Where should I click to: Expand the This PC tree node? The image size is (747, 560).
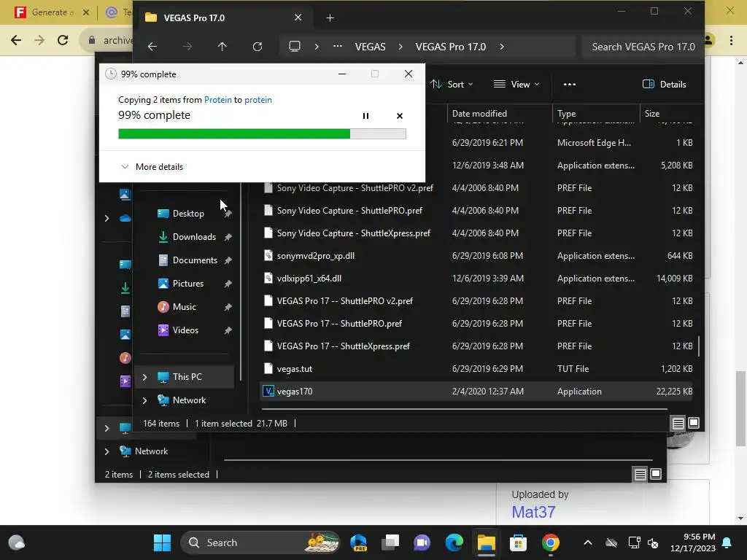tap(144, 377)
